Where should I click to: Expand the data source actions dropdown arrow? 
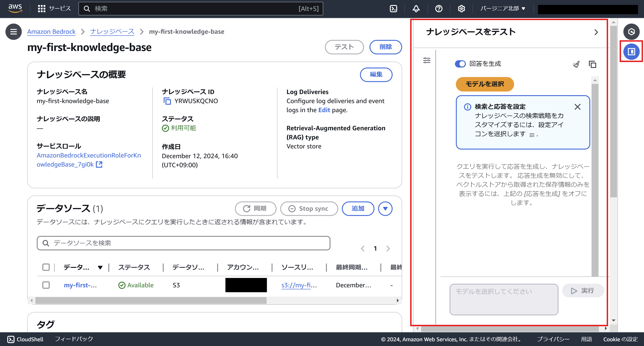(385, 209)
